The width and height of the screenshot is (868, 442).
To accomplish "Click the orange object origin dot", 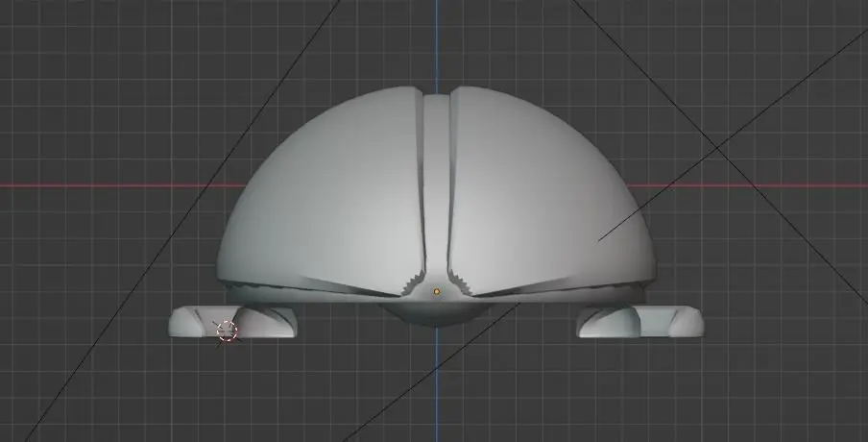I will pos(437,291).
